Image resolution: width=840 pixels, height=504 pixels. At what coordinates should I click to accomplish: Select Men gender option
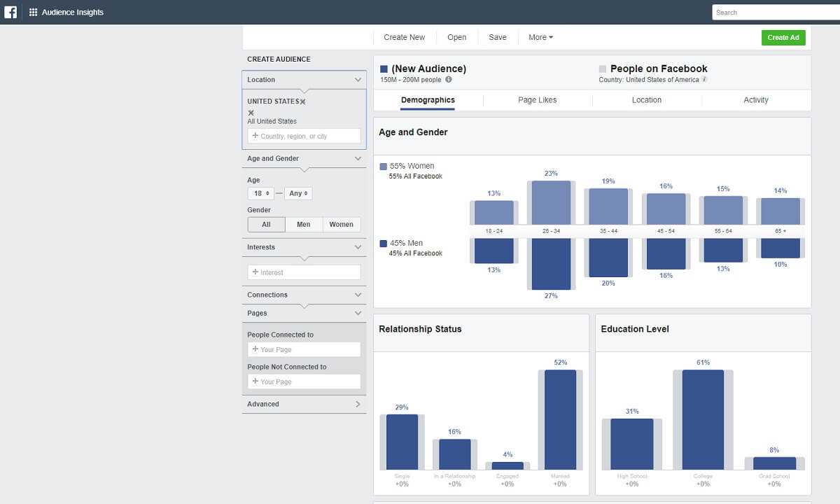(304, 225)
